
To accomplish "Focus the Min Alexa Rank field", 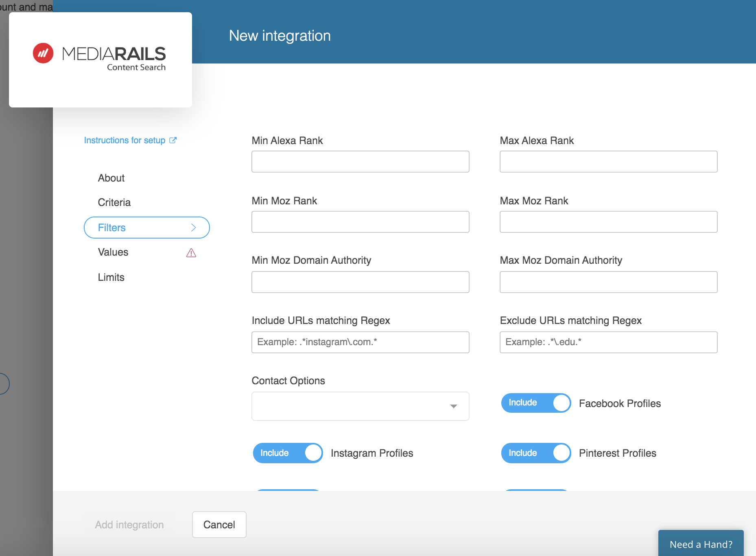I will click(360, 162).
